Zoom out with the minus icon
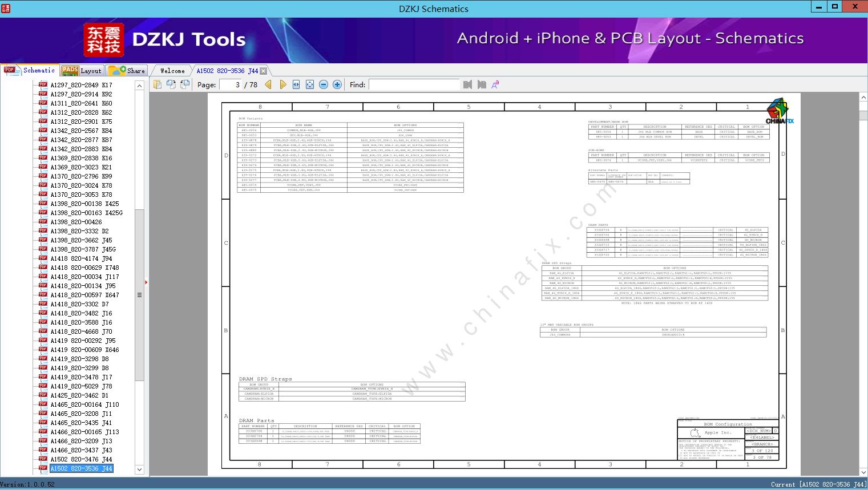 [324, 84]
